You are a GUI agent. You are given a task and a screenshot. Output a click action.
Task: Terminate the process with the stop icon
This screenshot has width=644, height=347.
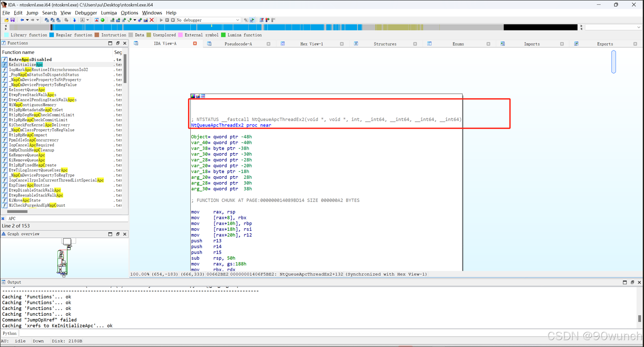click(x=173, y=20)
